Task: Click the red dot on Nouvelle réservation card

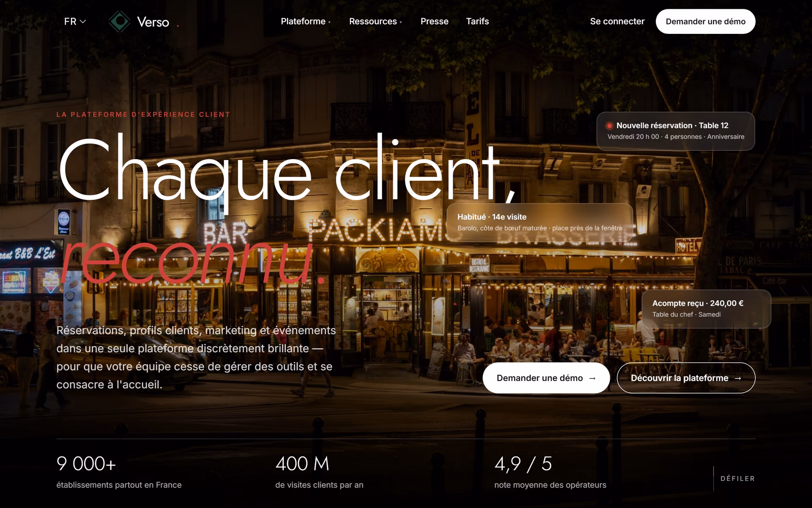Action: coord(609,126)
